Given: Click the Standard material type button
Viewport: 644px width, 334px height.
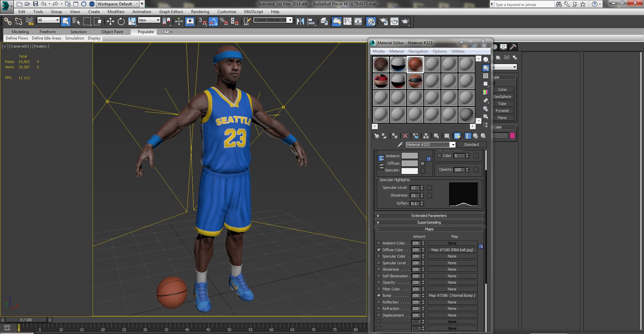Looking at the screenshot, I should [x=471, y=145].
